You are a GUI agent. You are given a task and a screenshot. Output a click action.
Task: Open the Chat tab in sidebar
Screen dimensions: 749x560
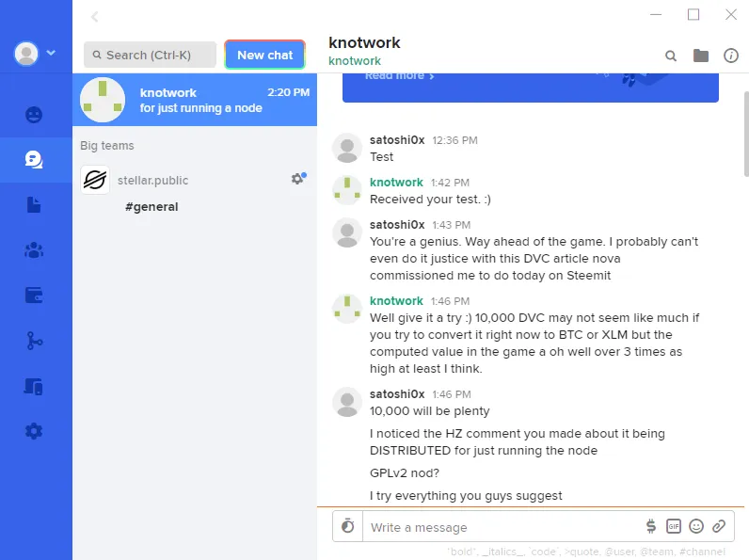pyautogui.click(x=34, y=160)
